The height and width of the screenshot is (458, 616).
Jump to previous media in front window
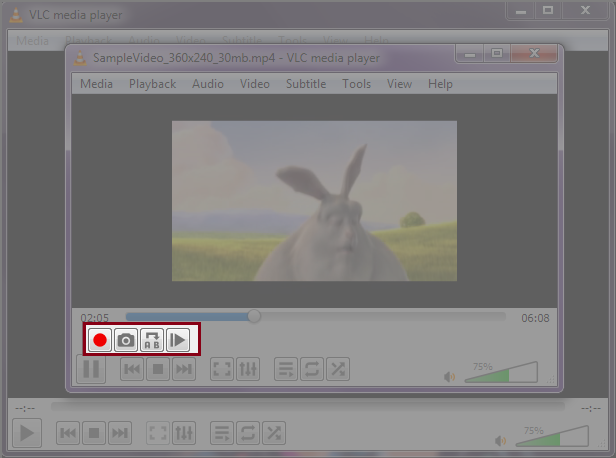[x=132, y=369]
